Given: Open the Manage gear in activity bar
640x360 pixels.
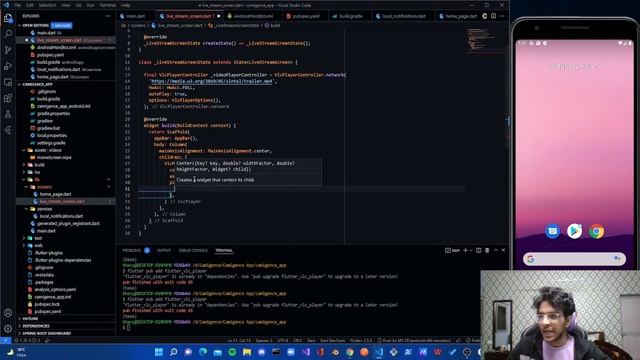Looking at the screenshot, I should tap(8, 329).
